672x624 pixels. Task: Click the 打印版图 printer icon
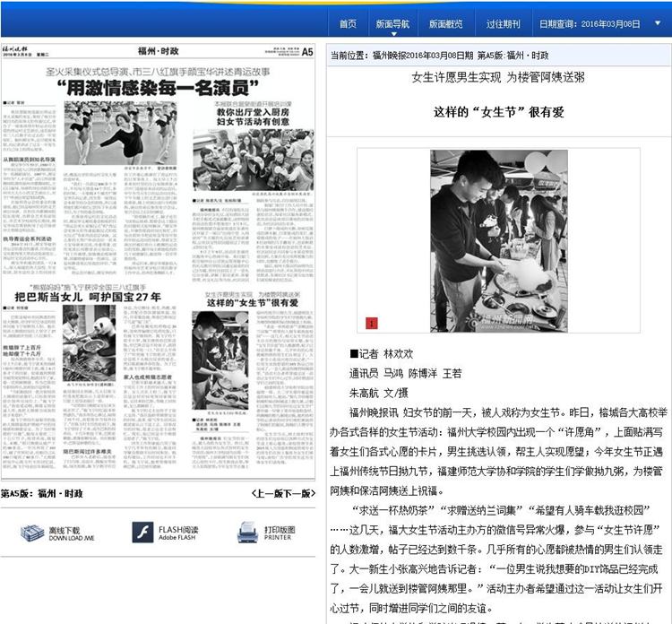click(247, 533)
